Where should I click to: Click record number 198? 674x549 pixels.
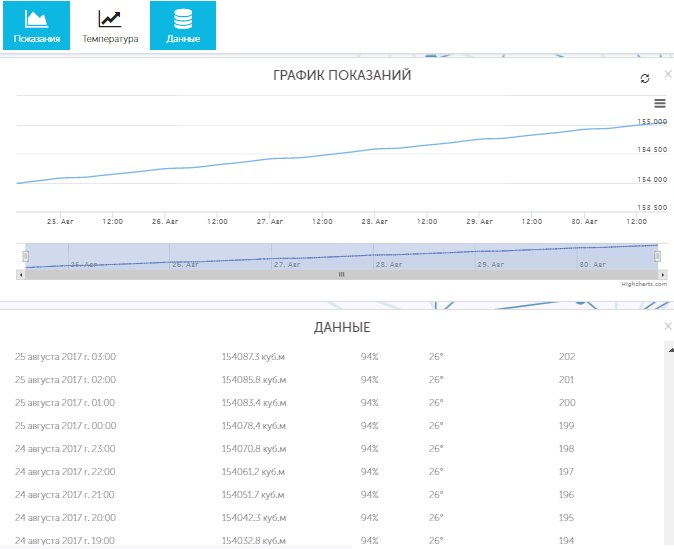tap(567, 449)
